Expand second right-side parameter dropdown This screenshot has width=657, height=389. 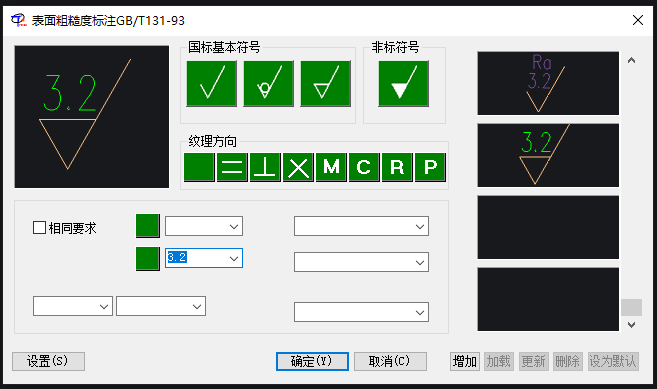(x=420, y=262)
